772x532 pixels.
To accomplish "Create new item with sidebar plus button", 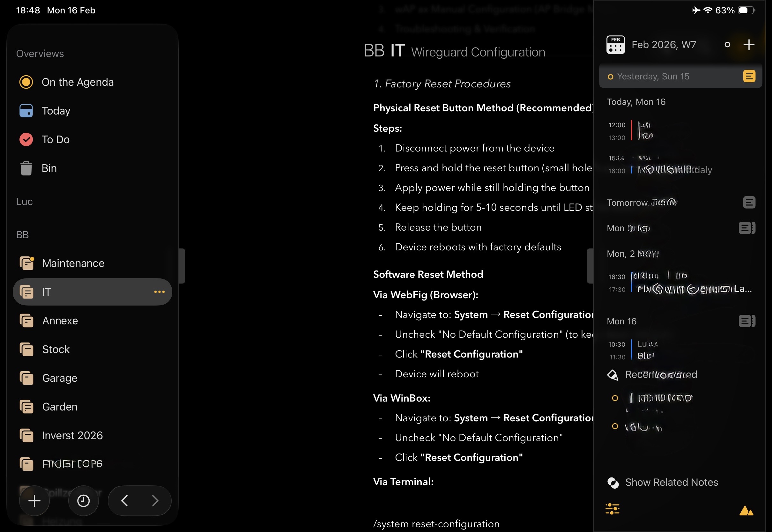I will [x=34, y=501].
